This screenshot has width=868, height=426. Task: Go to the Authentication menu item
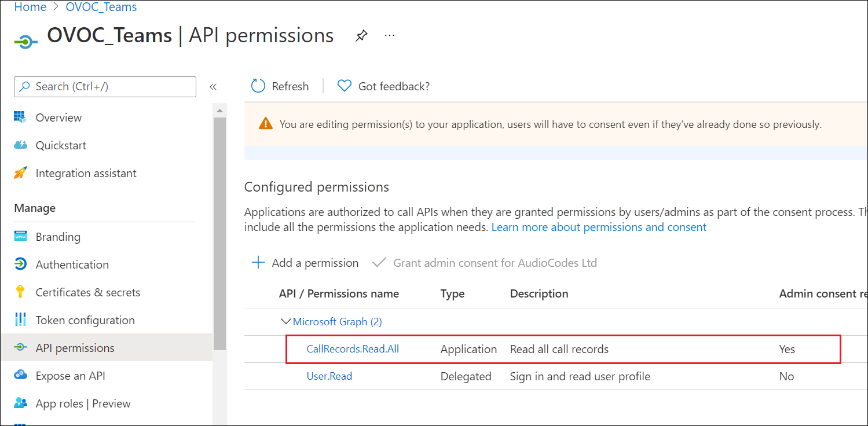coord(72,265)
